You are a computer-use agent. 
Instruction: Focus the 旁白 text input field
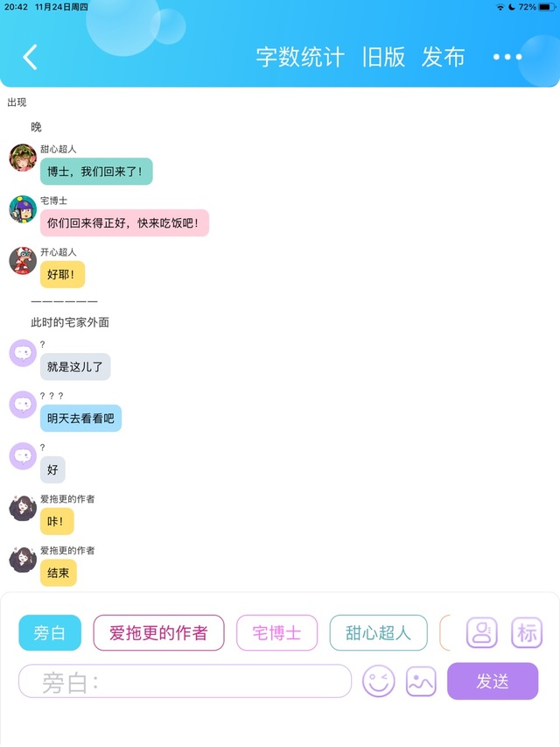[185, 681]
